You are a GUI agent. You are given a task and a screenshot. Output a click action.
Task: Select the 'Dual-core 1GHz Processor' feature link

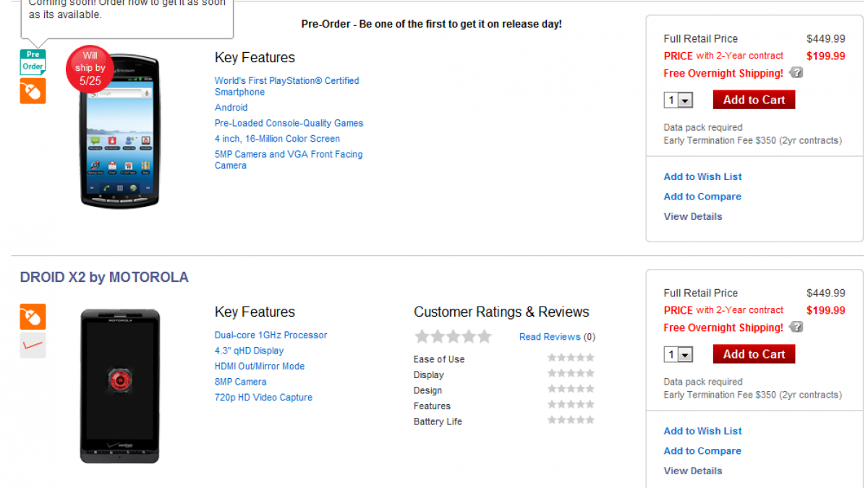pyautogui.click(x=271, y=335)
